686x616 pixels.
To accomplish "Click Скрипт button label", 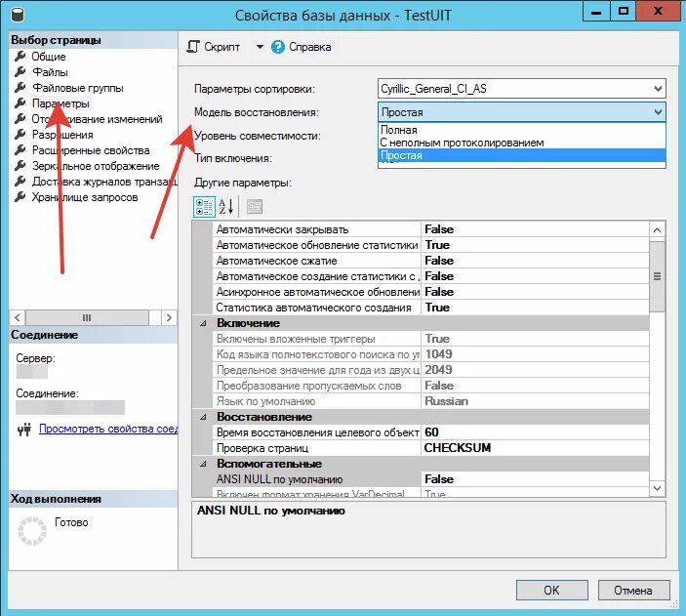I will [222, 47].
